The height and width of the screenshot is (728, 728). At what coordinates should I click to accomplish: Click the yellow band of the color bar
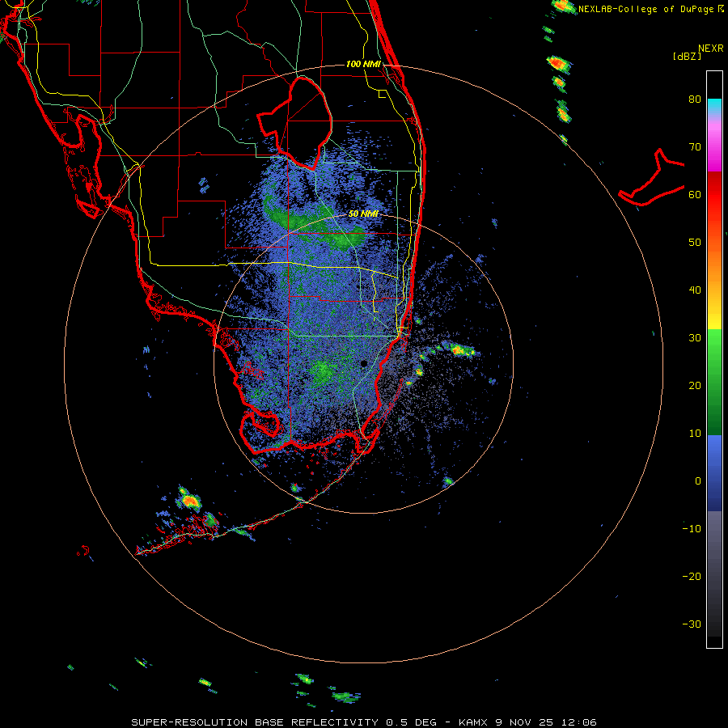coord(714,320)
